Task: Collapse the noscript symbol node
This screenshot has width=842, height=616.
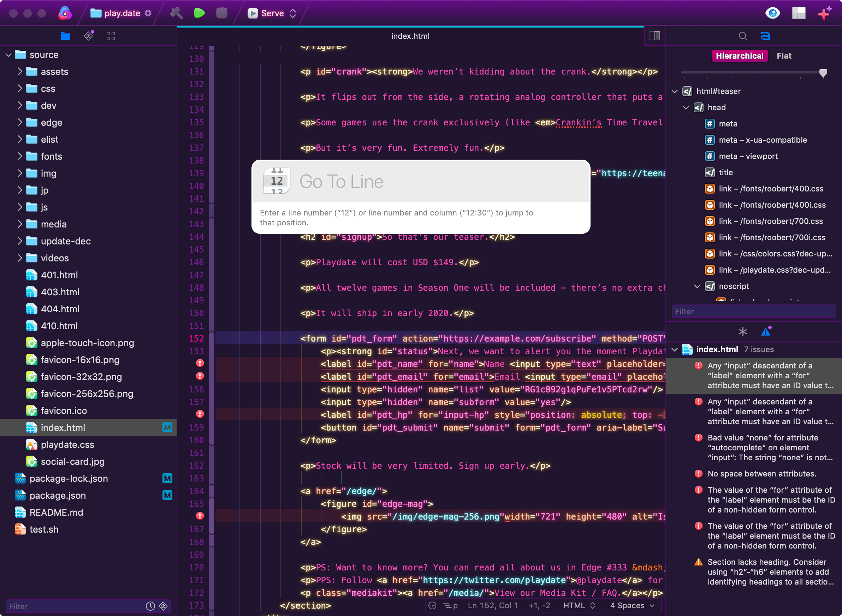Action: 697,286
